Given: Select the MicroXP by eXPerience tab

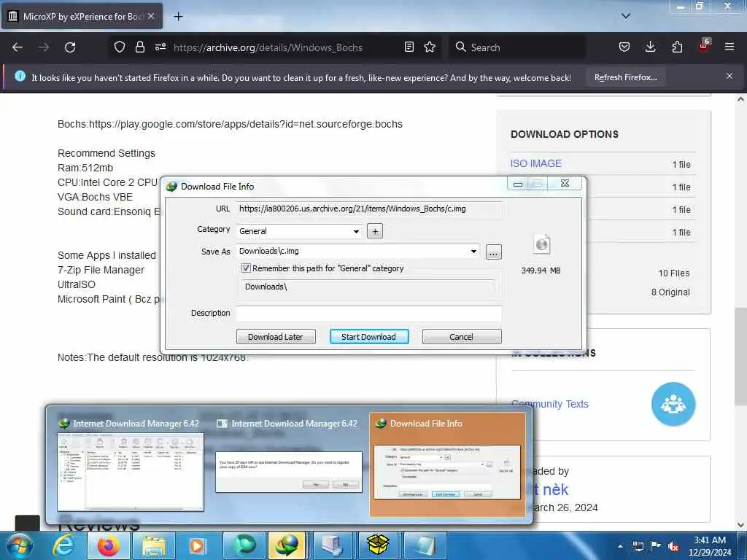Looking at the screenshot, I should pos(82,16).
